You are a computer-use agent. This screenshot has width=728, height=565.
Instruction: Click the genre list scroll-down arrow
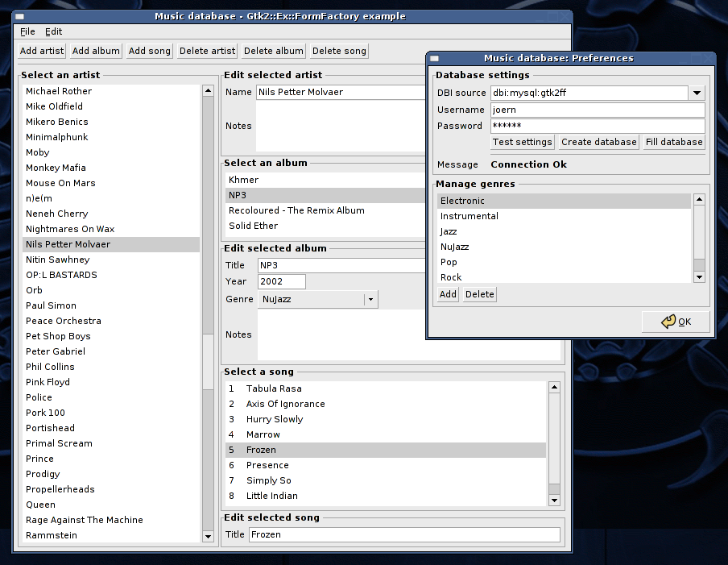tap(699, 277)
